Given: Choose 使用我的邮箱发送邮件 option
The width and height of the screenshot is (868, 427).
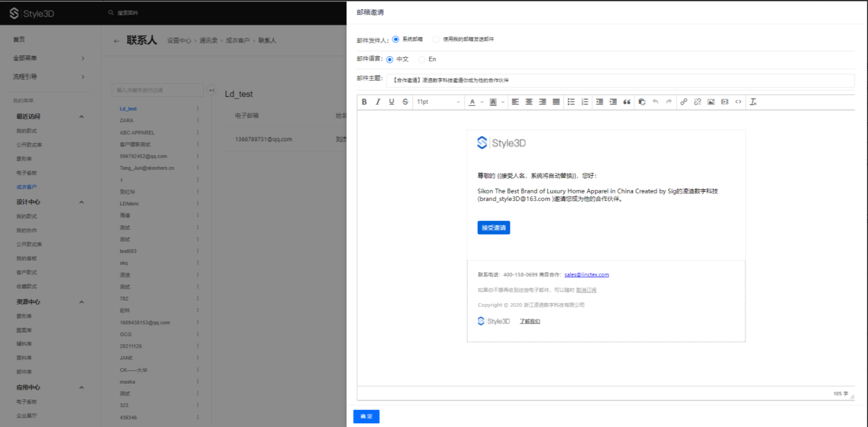Looking at the screenshot, I should coord(436,39).
